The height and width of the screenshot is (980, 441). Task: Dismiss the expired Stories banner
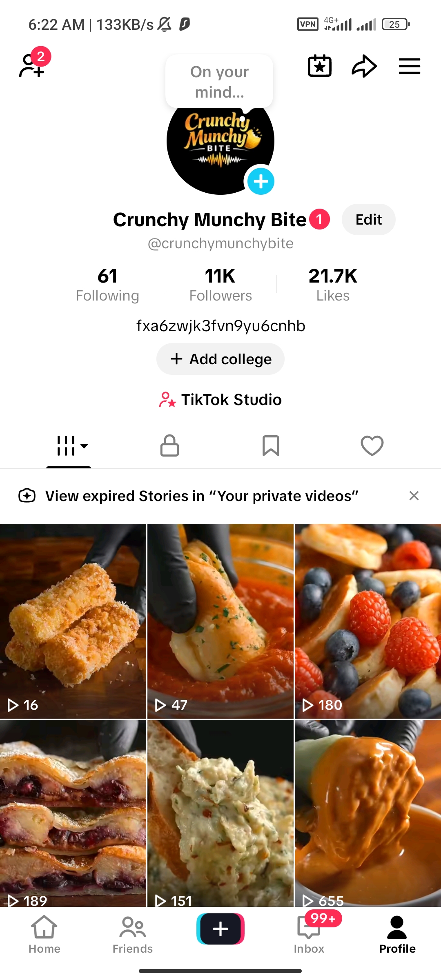414,496
